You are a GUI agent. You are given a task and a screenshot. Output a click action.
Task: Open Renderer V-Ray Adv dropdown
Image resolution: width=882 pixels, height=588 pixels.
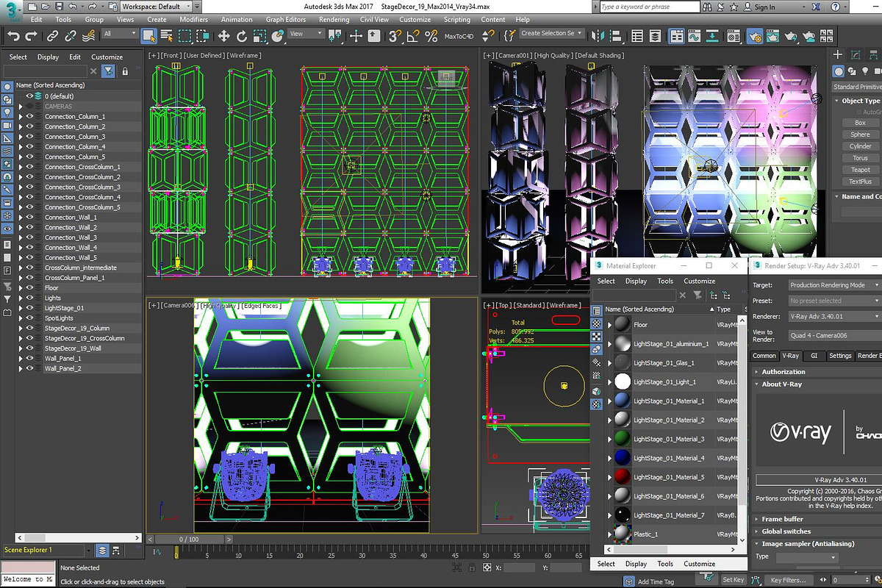point(834,317)
